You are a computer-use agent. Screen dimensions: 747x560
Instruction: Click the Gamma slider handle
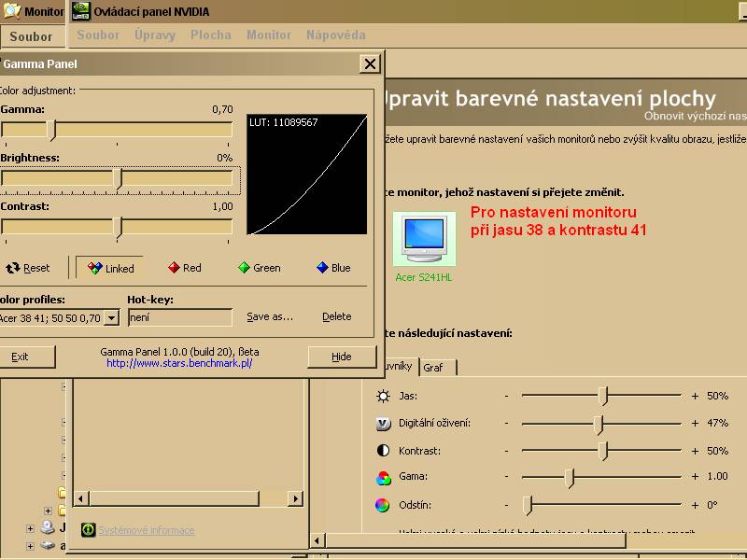pos(52,131)
